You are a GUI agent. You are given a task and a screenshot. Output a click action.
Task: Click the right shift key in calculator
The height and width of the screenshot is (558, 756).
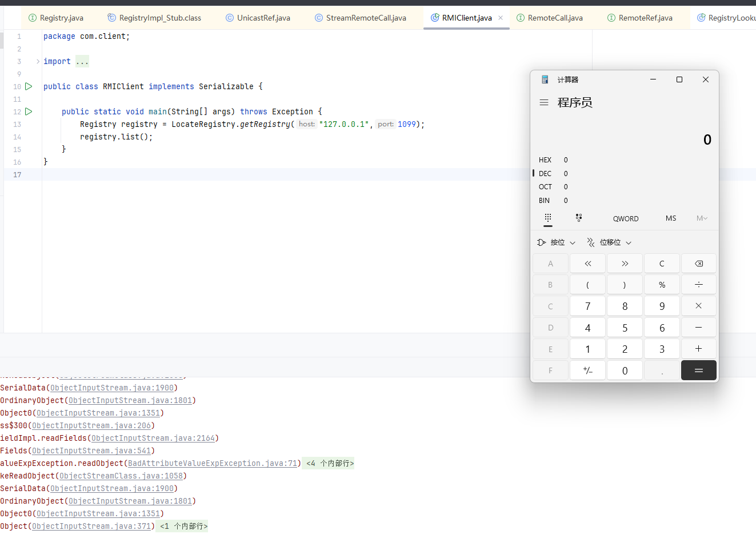(x=625, y=264)
